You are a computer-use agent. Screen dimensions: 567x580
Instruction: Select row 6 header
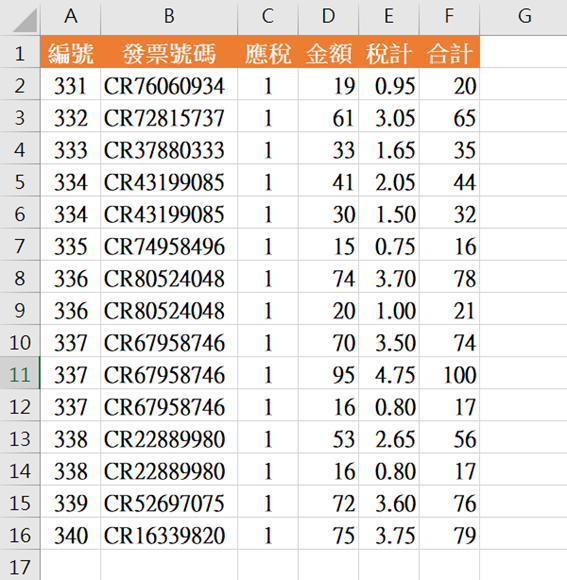20,212
